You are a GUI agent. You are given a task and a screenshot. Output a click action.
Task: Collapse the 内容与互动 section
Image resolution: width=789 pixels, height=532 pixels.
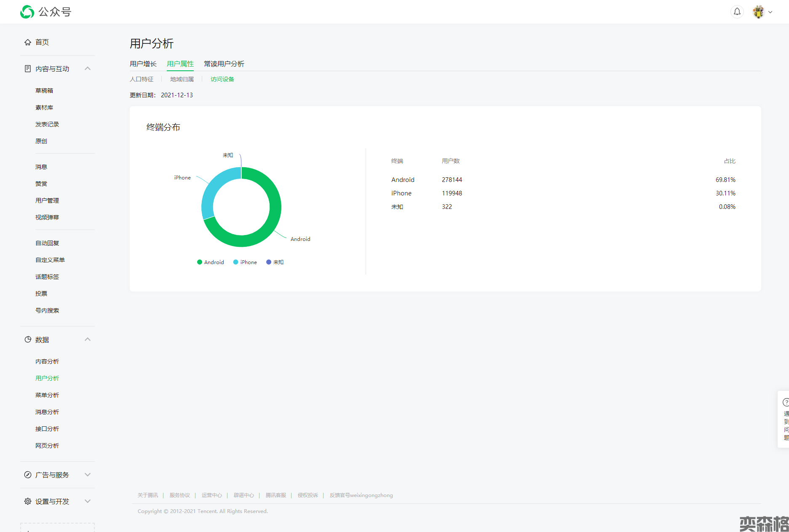click(x=88, y=69)
